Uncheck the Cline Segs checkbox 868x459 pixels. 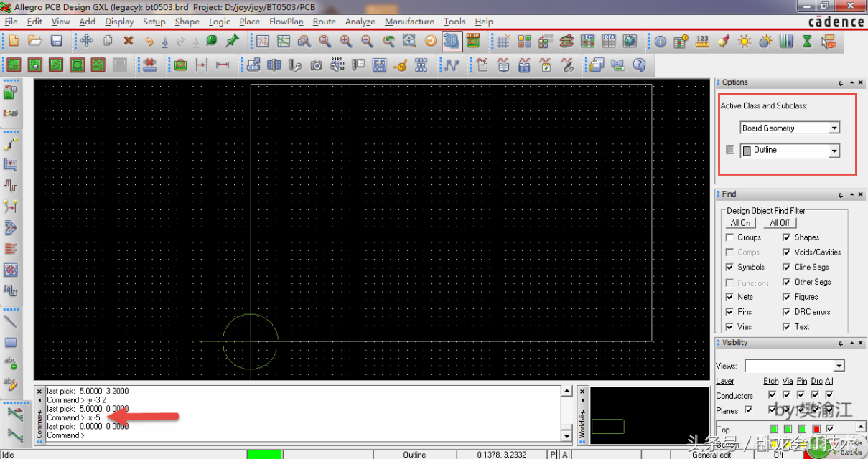[x=787, y=267]
